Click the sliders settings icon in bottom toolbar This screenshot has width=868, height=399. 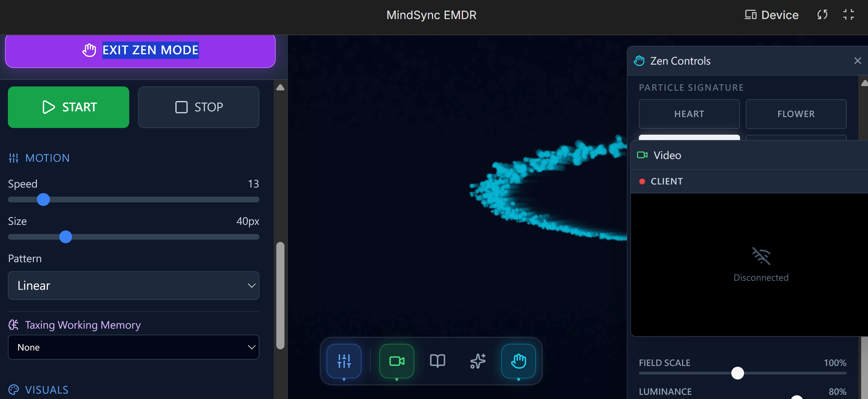click(344, 361)
